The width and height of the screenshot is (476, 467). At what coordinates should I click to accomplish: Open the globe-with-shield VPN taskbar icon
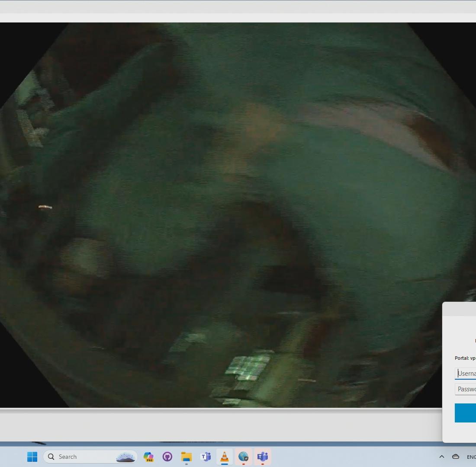244,457
